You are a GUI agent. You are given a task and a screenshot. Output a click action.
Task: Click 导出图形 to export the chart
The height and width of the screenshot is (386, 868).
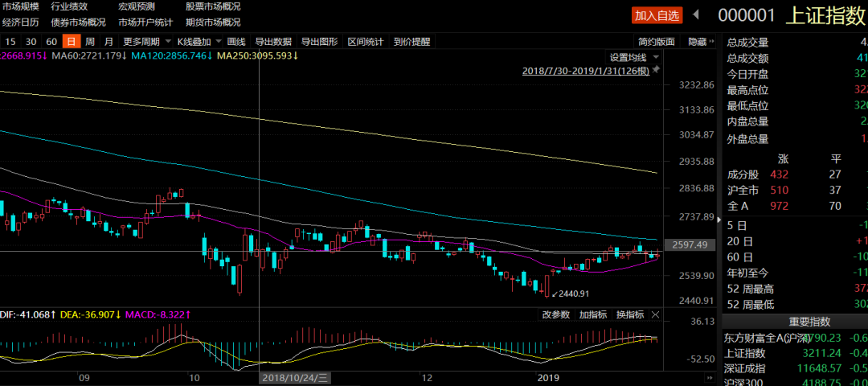click(319, 42)
